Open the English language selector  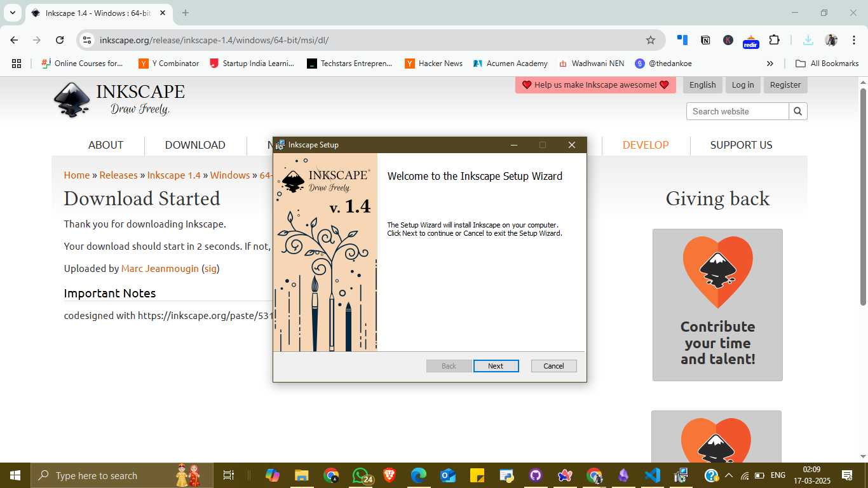pos(702,85)
